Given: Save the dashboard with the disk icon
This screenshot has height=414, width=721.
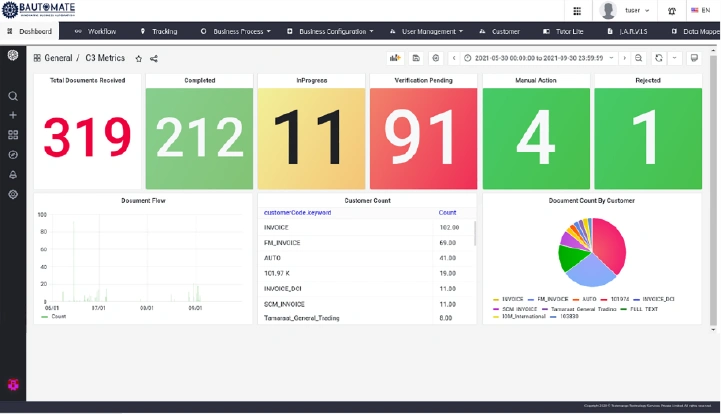Looking at the screenshot, I should pyautogui.click(x=416, y=58).
